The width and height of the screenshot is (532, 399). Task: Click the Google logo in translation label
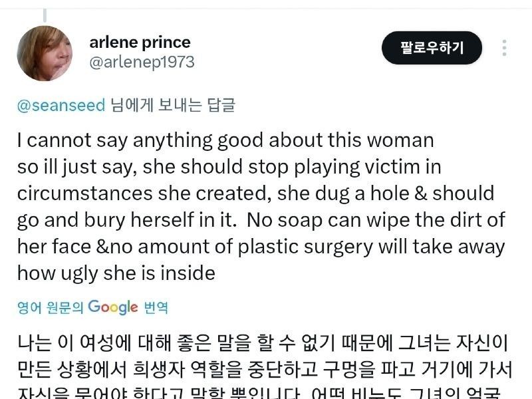(x=113, y=307)
